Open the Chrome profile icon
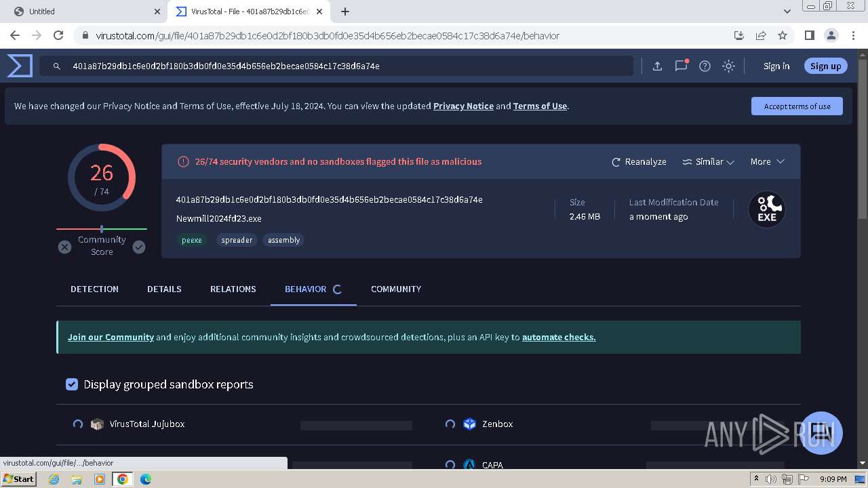The image size is (868, 488). (831, 35)
